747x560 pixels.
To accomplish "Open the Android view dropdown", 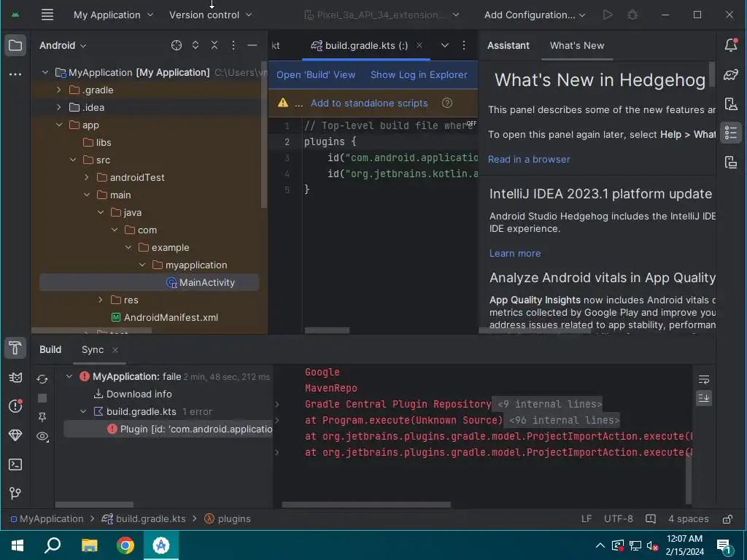I will tap(63, 45).
